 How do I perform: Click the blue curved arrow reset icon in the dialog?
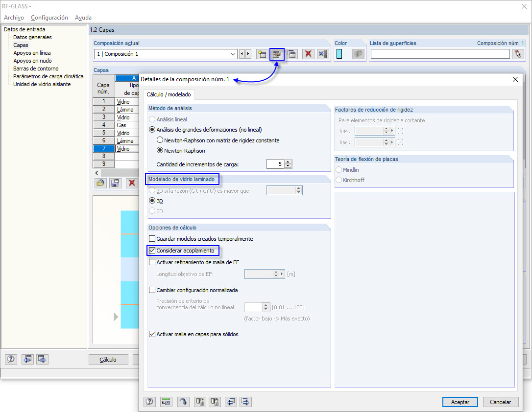tap(183, 402)
